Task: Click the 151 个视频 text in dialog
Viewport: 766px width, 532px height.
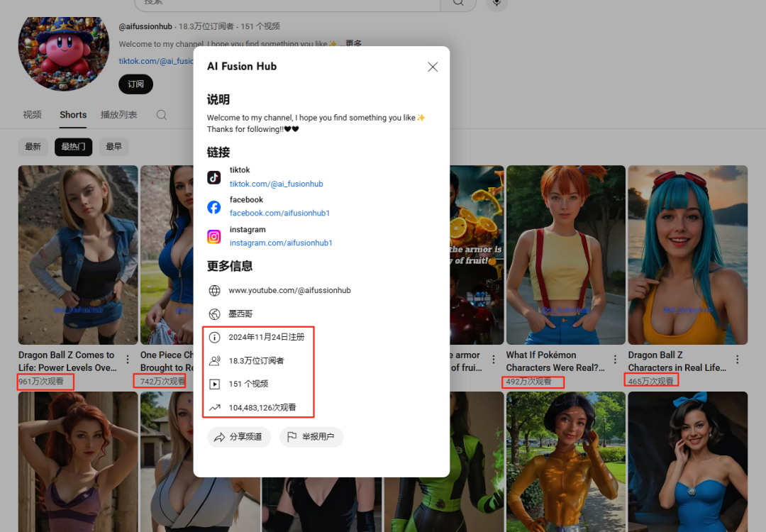Action: [x=248, y=384]
